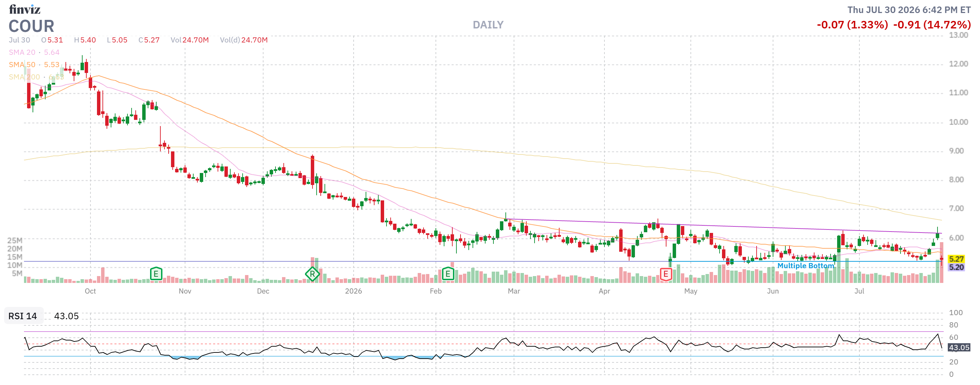Click the red E earnings marker near May

pos(666,274)
